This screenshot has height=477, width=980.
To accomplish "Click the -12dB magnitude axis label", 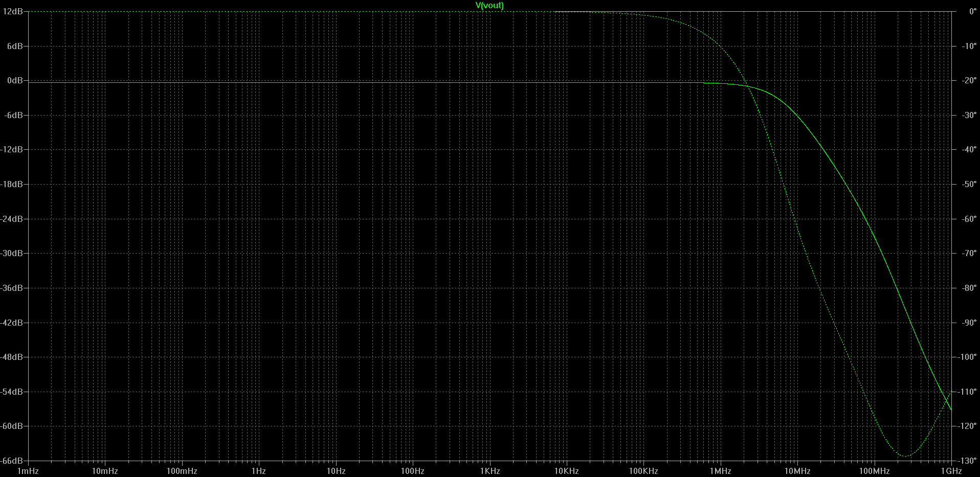I will 12,149.
